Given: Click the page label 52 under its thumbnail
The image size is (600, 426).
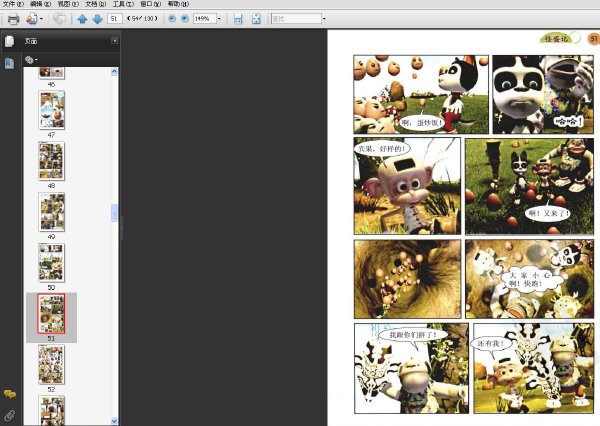Looking at the screenshot, I should (x=51, y=389).
